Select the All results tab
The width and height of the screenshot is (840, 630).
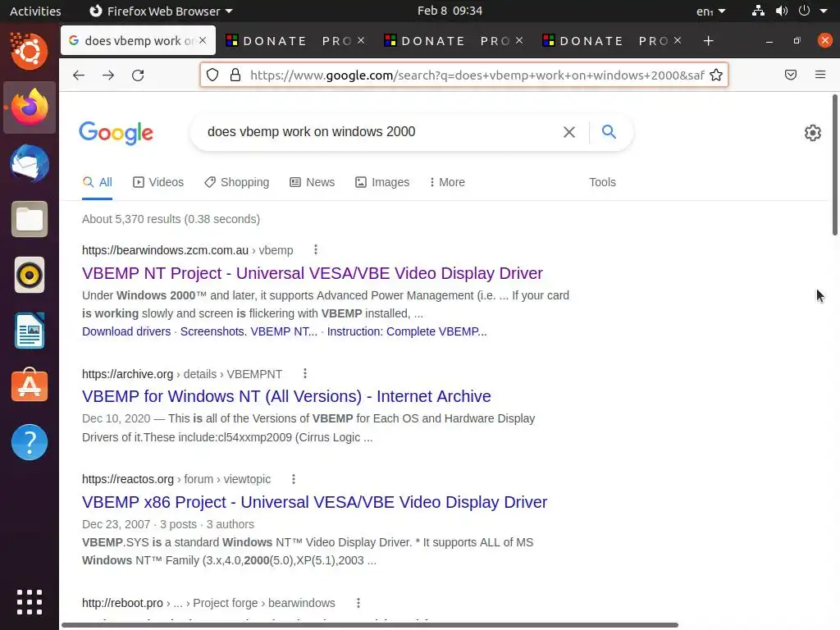98,182
